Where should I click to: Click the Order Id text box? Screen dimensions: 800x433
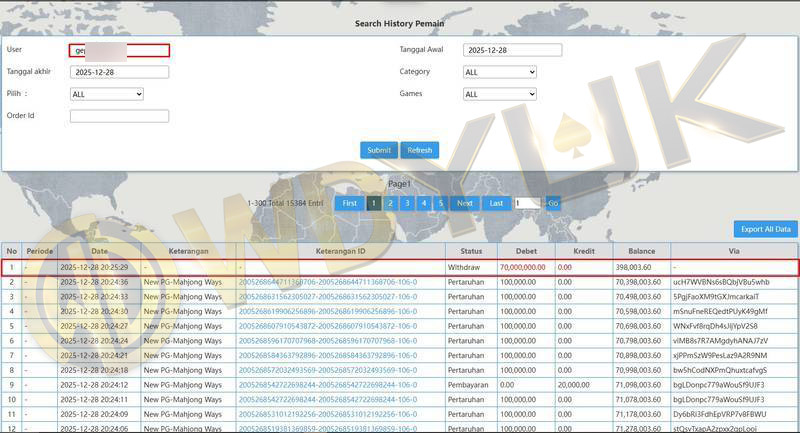119,116
